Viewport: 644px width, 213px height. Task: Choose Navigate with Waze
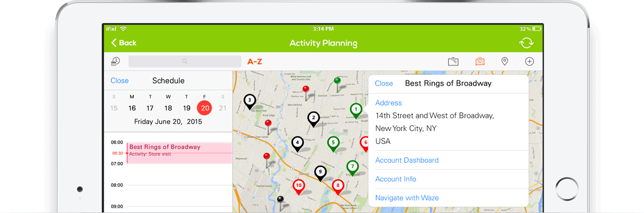pos(407,197)
